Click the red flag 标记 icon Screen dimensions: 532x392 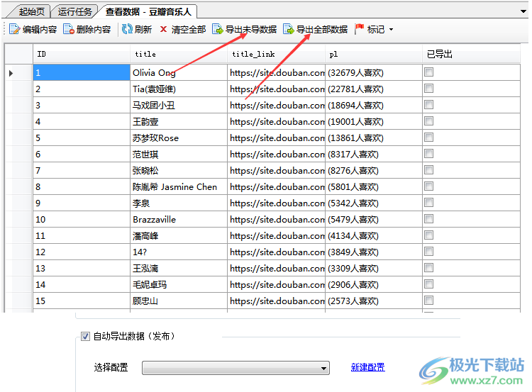360,30
